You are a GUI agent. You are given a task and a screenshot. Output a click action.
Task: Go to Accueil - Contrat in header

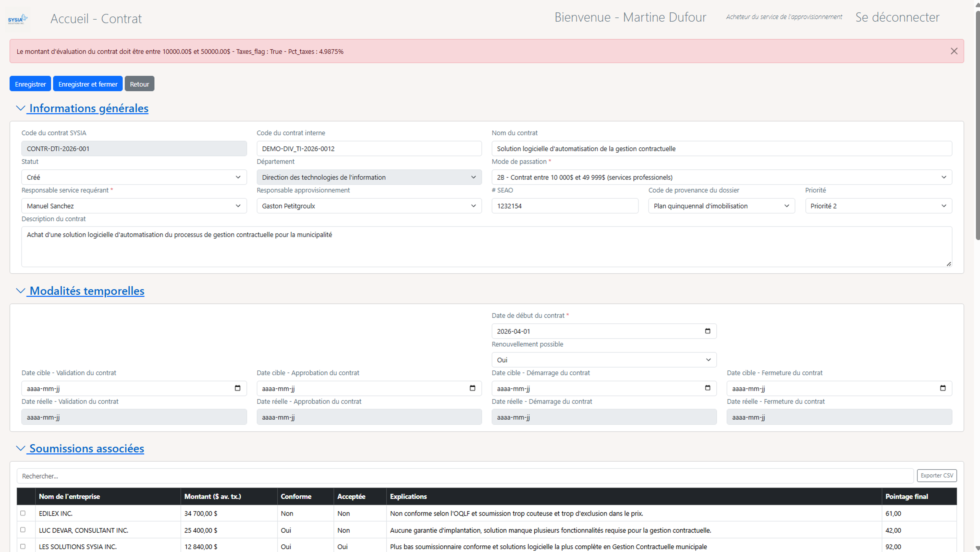pos(96,19)
